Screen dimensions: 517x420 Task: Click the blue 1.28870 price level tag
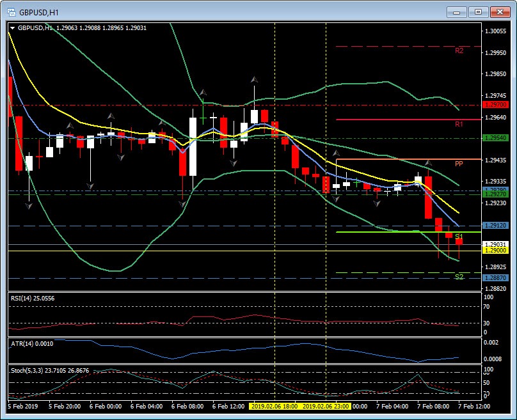tap(495, 278)
